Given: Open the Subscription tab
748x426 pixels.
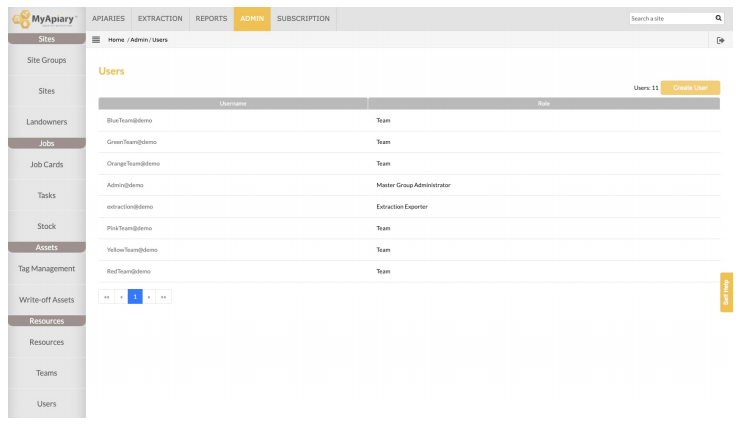Looking at the screenshot, I should coord(303,19).
